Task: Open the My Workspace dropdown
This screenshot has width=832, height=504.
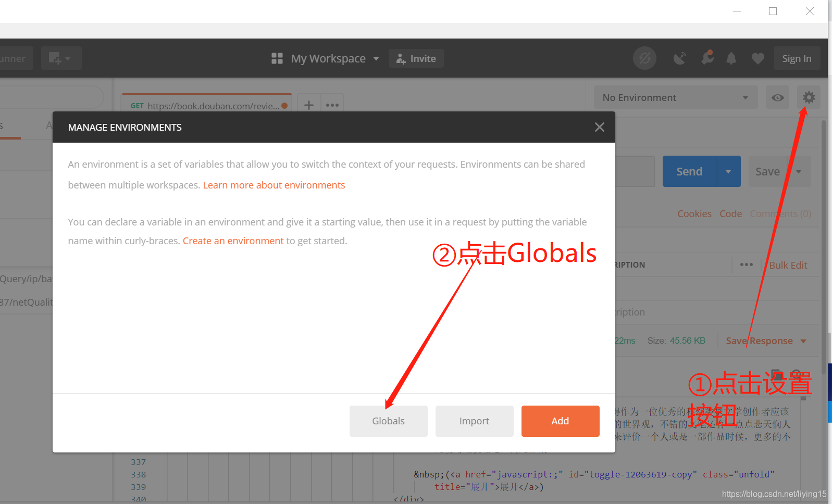Action: [335, 58]
